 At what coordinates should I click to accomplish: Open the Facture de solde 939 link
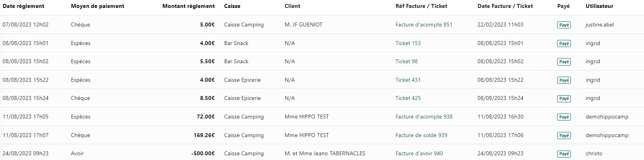click(421, 135)
